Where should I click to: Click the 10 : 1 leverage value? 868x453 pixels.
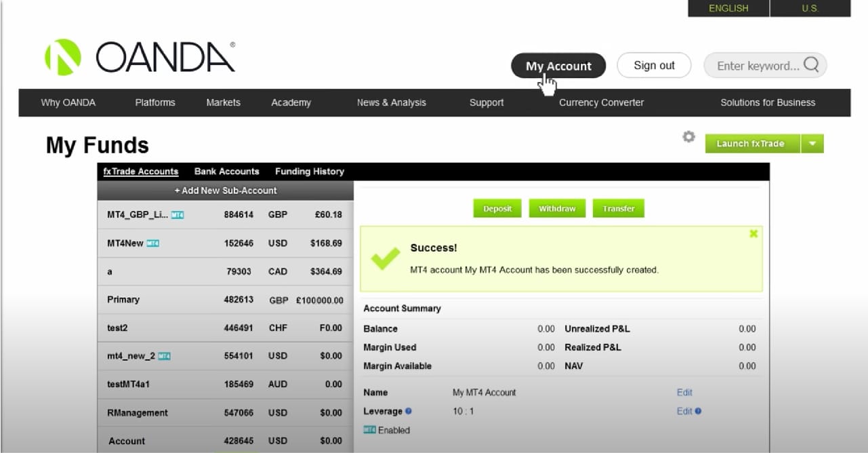click(464, 411)
